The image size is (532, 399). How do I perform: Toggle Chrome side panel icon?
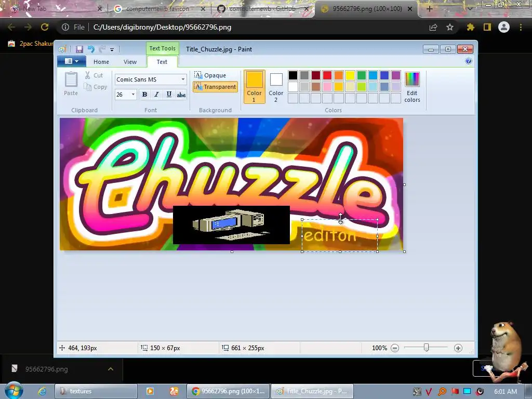coord(487,27)
